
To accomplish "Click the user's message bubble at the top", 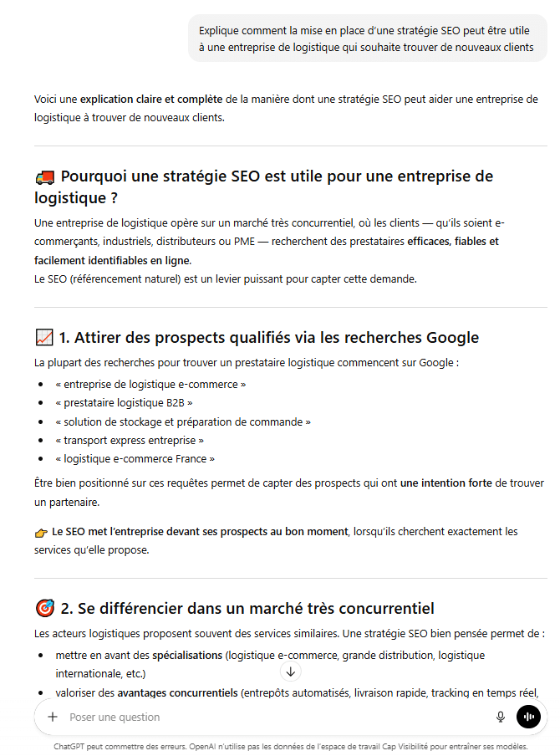I will (366, 38).
